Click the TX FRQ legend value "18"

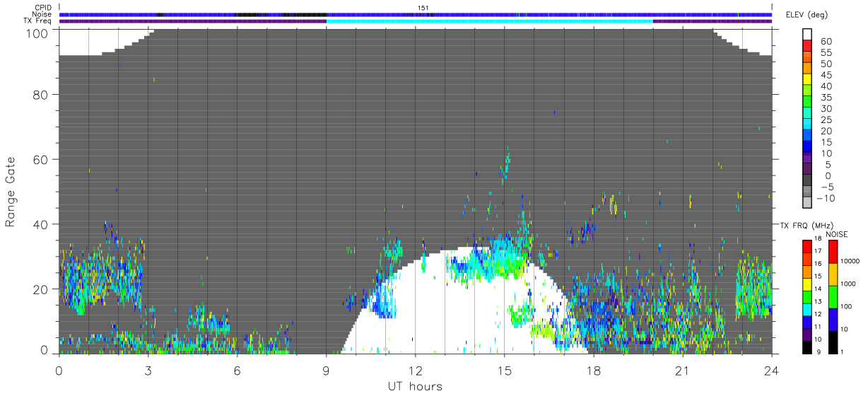point(817,238)
